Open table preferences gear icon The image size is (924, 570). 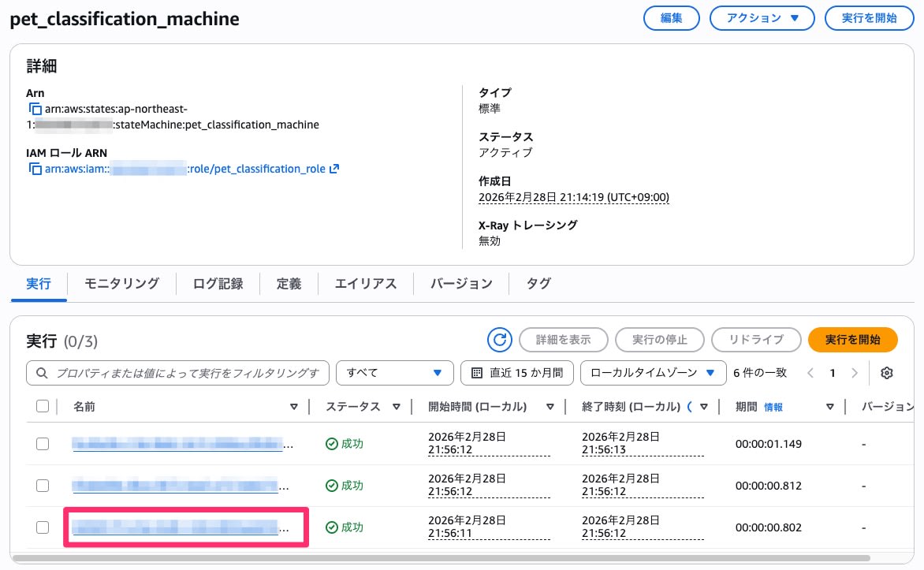[887, 373]
